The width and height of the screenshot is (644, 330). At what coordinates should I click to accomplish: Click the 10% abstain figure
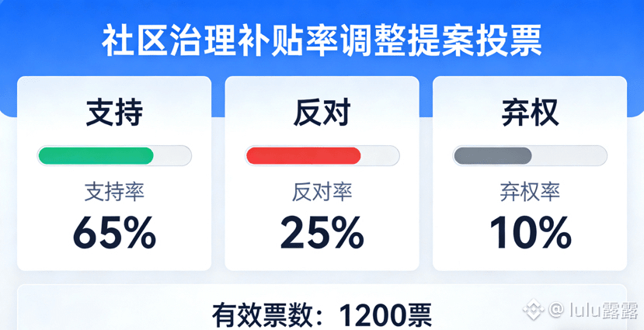coord(530,231)
